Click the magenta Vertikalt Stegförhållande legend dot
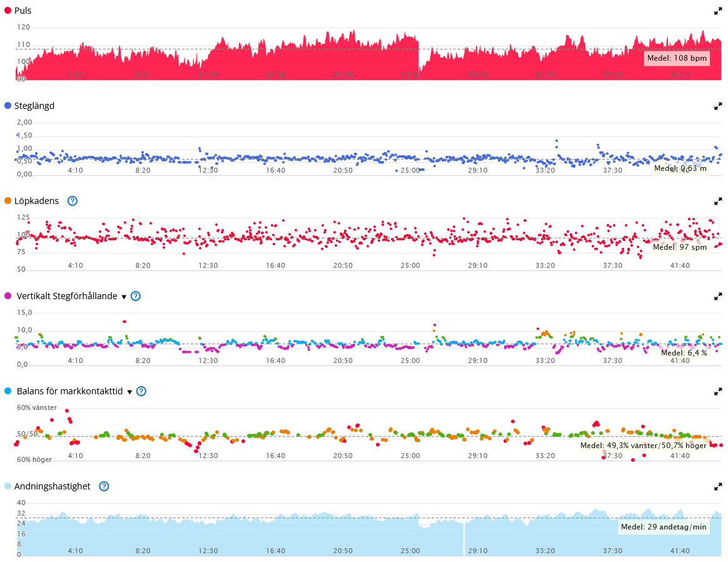 point(8,296)
